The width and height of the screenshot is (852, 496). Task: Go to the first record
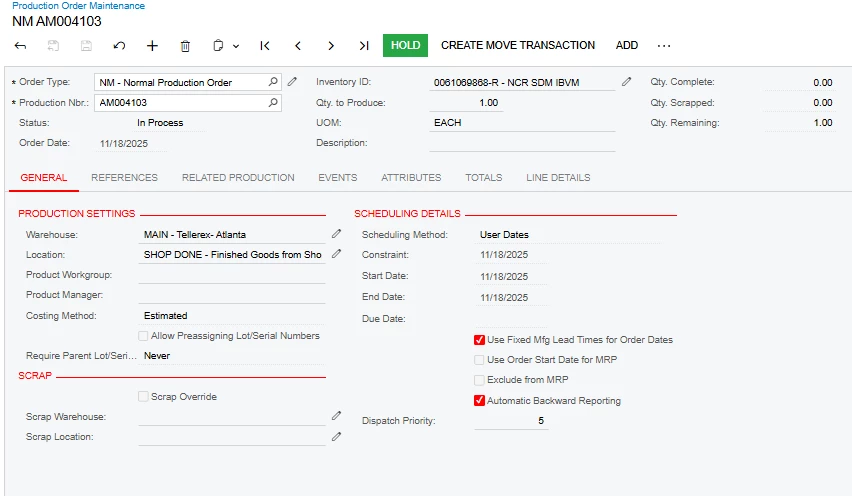(x=265, y=46)
